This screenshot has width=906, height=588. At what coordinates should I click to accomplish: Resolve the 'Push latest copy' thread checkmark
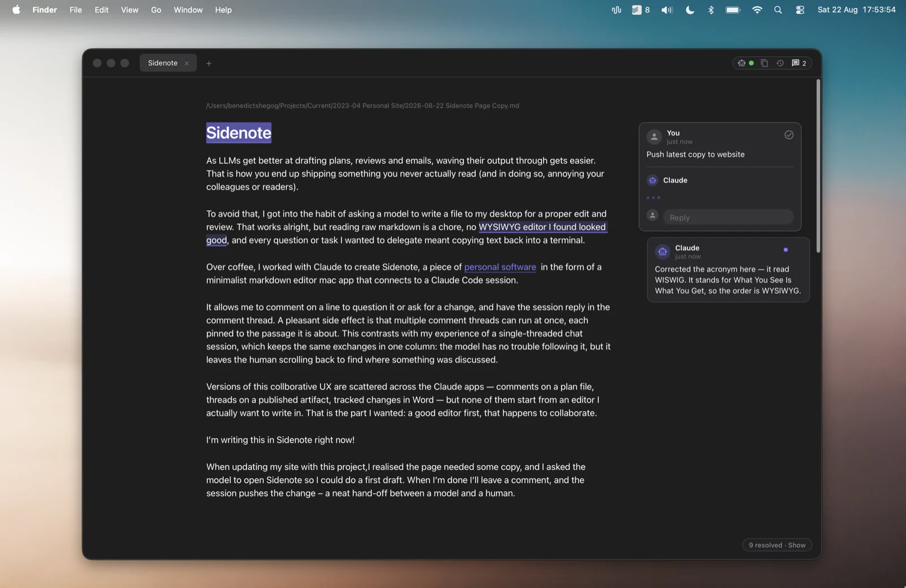click(789, 135)
